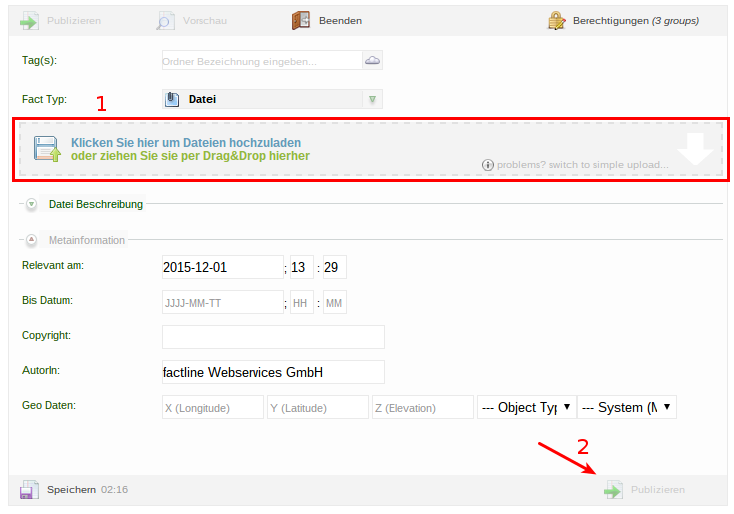Expand the Datei Beschreibung section

tap(31, 204)
